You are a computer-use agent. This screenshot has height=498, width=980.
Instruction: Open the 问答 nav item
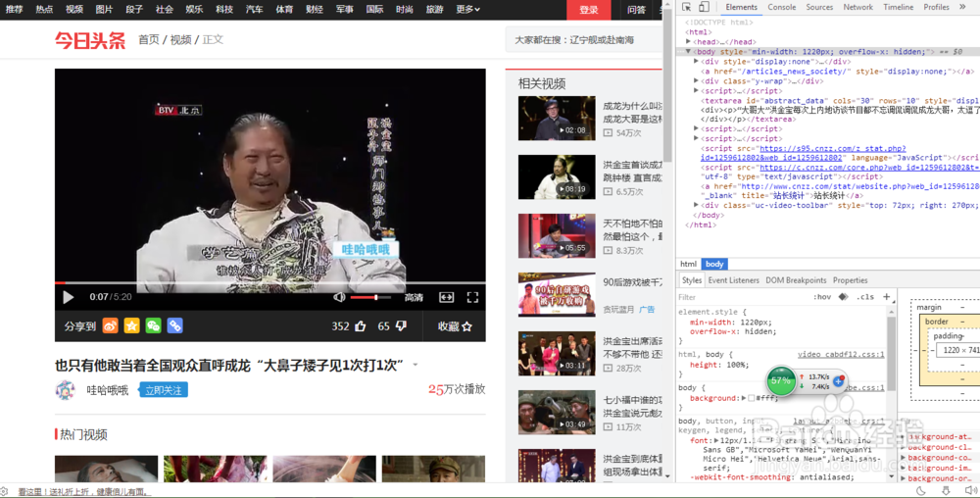click(636, 10)
